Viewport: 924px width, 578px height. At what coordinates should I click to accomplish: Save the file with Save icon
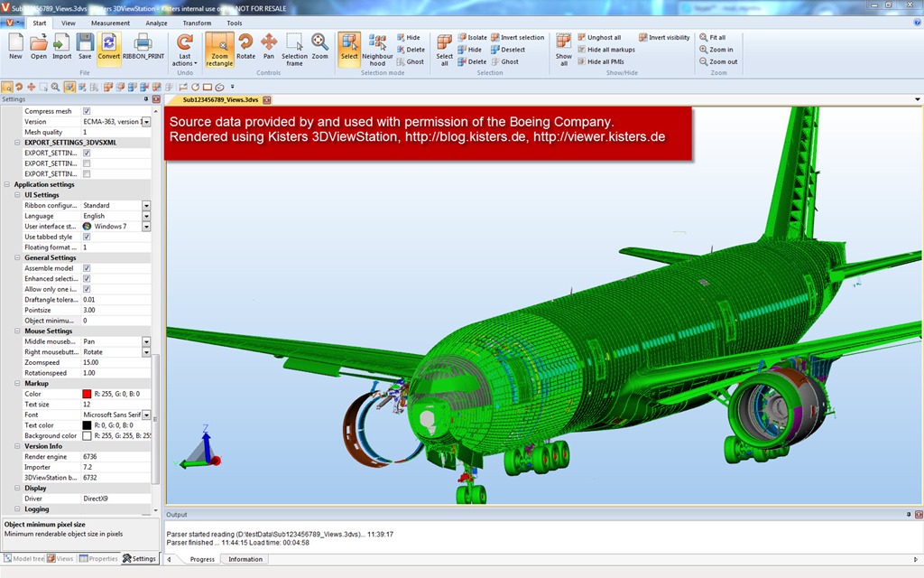85,47
